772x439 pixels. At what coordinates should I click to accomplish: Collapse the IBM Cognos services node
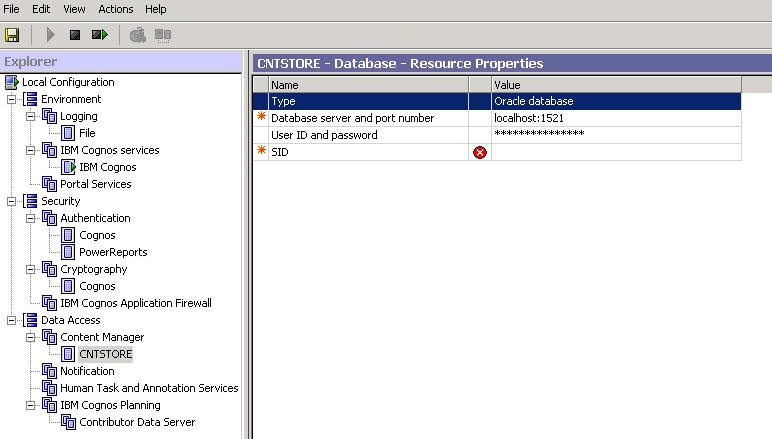31,150
